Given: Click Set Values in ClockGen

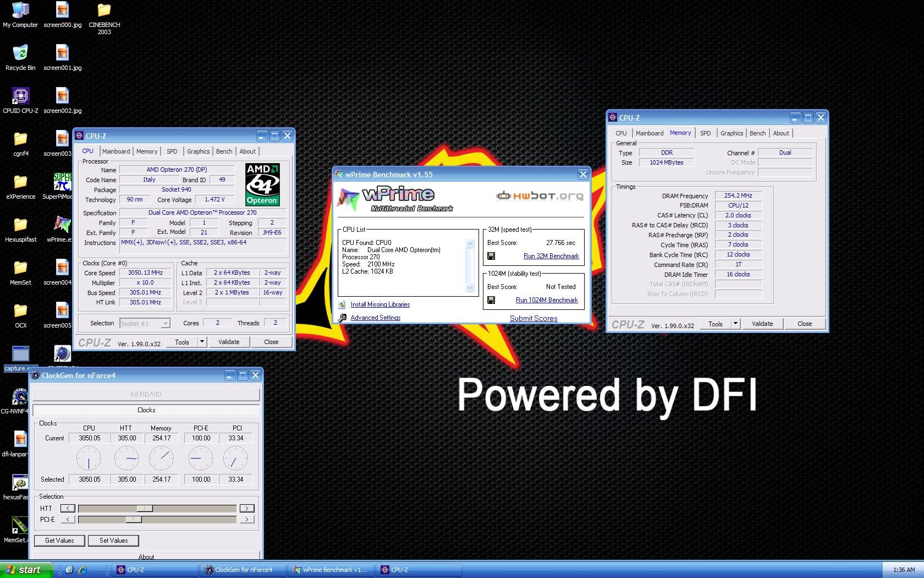Looking at the screenshot, I should point(113,541).
